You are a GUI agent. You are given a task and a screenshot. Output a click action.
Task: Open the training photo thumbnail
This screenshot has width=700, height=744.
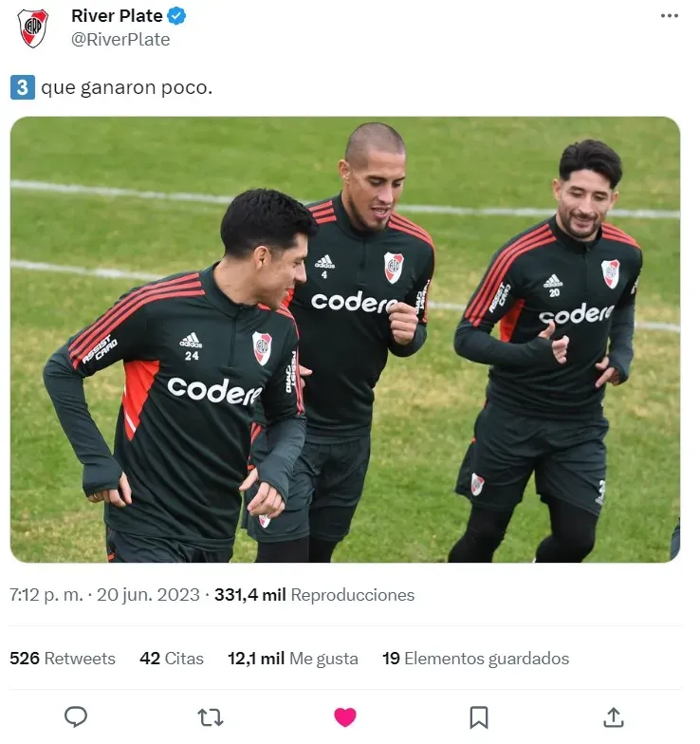click(347, 342)
